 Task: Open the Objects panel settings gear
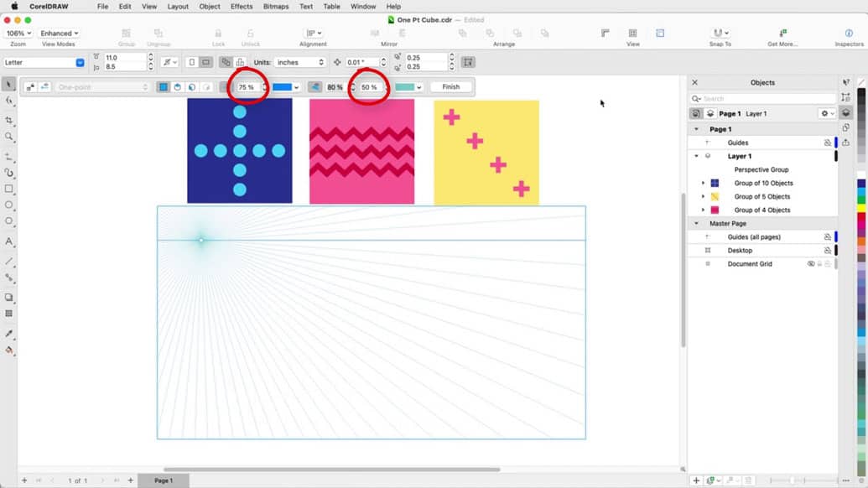coord(825,113)
